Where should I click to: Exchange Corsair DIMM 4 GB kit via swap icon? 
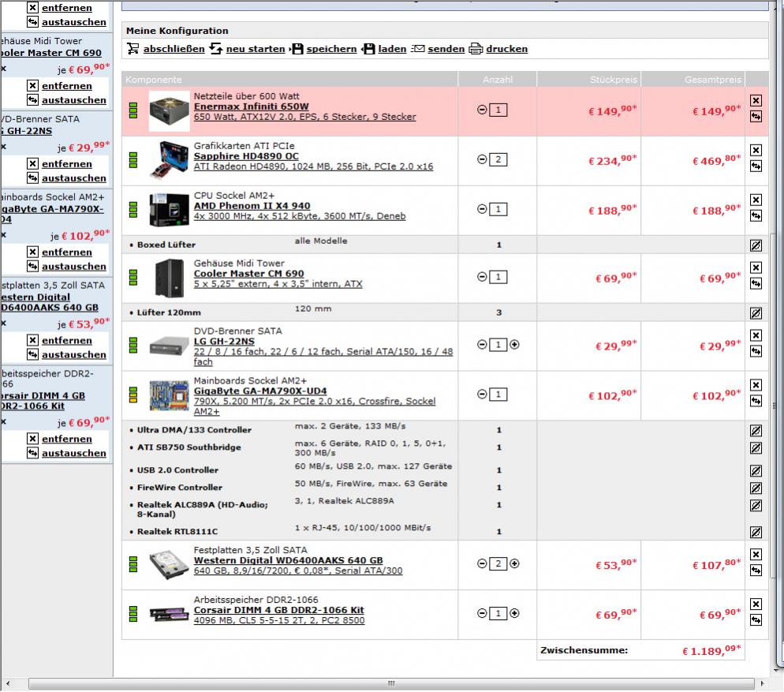[756, 620]
